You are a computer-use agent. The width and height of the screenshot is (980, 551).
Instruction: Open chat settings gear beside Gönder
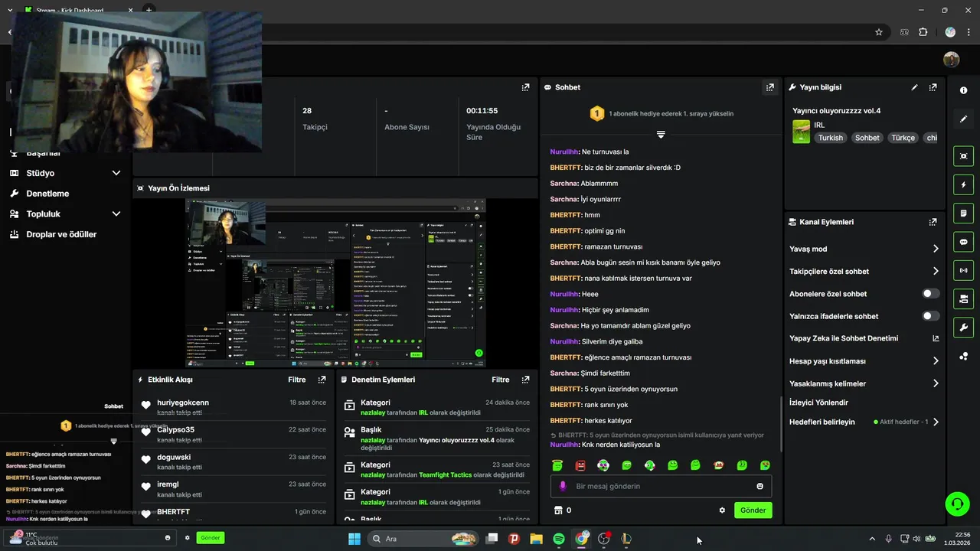pyautogui.click(x=722, y=510)
